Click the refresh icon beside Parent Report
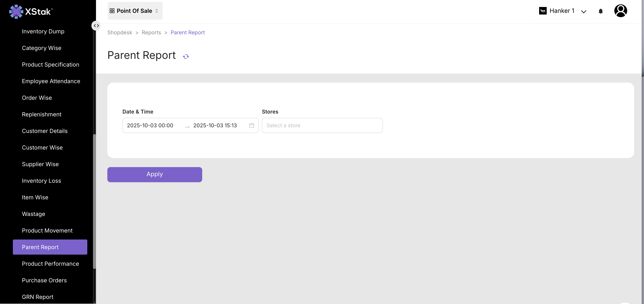Screen dimensions: 644x304 click(x=186, y=57)
